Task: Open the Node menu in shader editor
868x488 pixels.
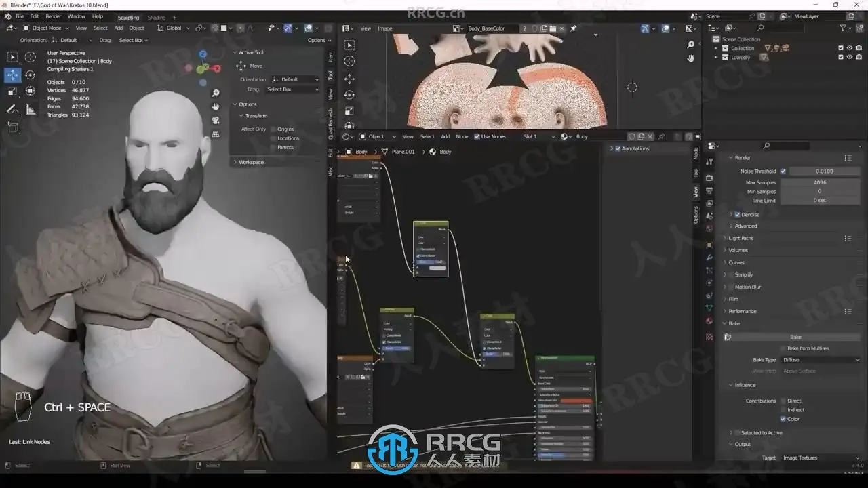Action: (462, 136)
